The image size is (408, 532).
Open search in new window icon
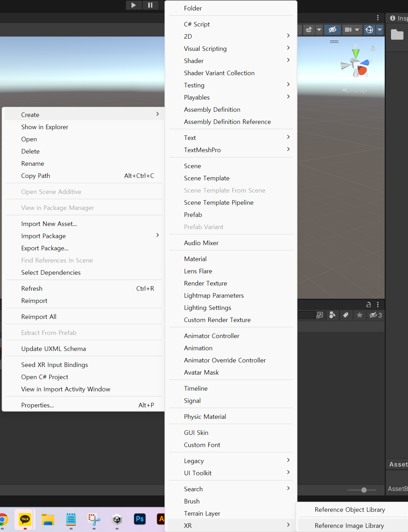click(x=320, y=315)
